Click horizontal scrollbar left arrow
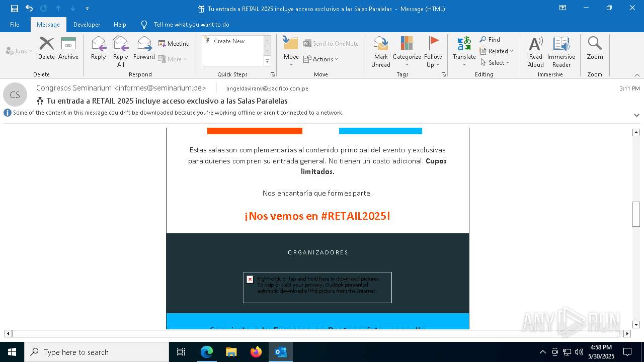 click(x=8, y=333)
